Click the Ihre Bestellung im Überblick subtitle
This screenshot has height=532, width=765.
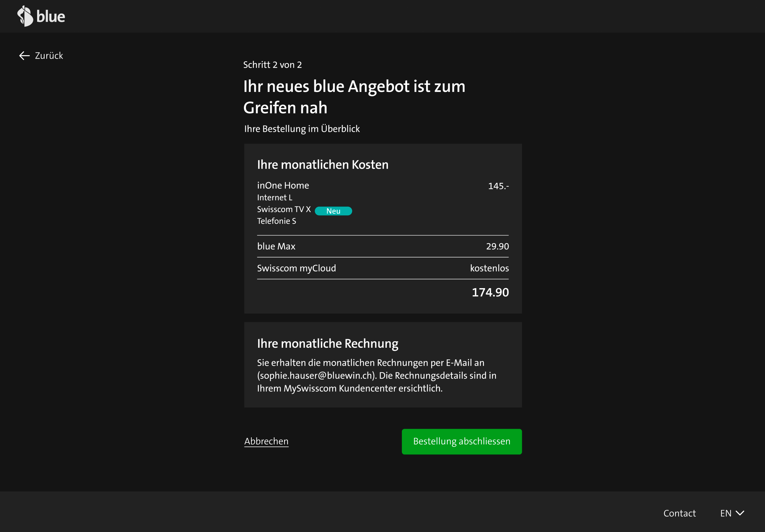pyautogui.click(x=302, y=129)
